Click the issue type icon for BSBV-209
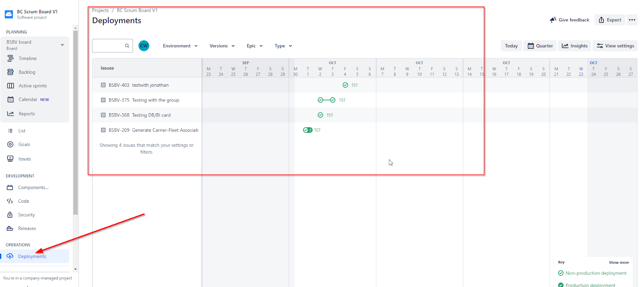644x287 pixels. [x=103, y=130]
